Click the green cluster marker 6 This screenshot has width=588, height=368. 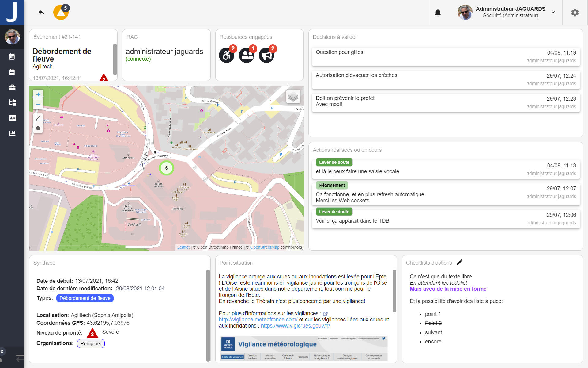pos(166,168)
